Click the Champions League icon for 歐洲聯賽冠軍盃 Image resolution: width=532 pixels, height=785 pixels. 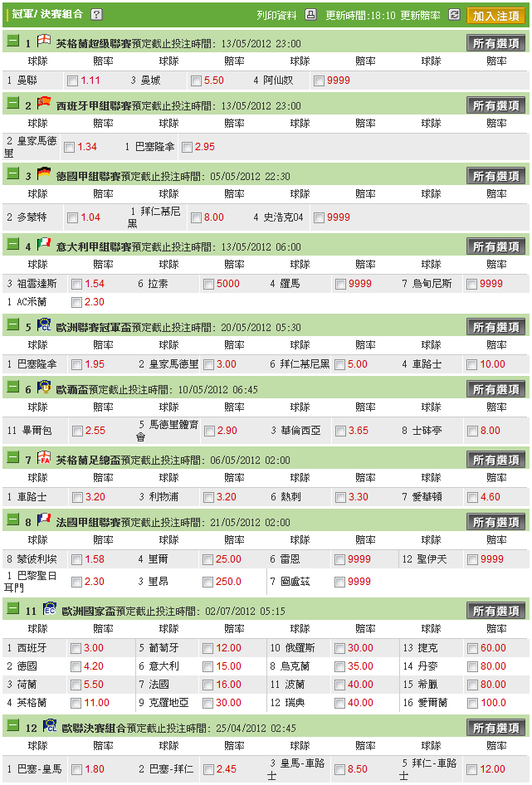click(44, 324)
